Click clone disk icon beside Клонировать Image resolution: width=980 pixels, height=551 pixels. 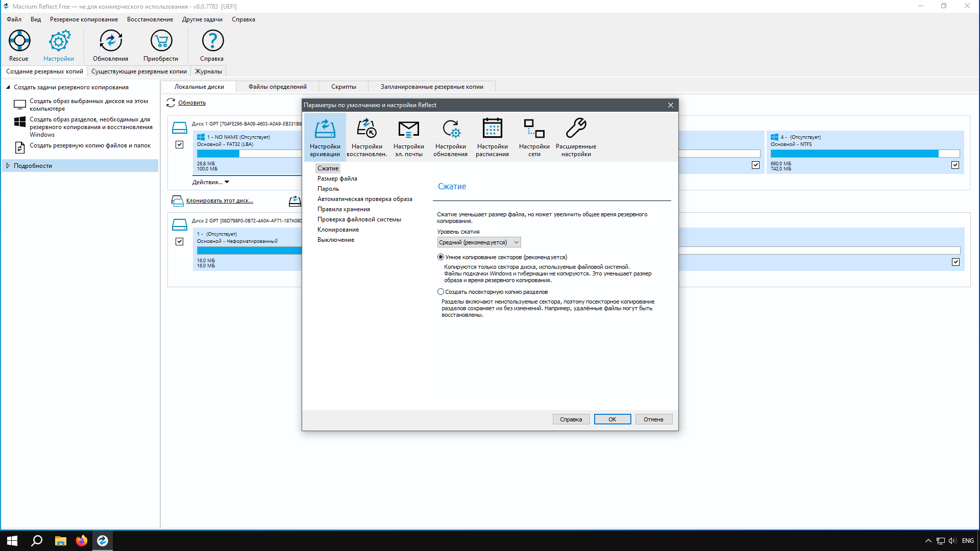[177, 201]
